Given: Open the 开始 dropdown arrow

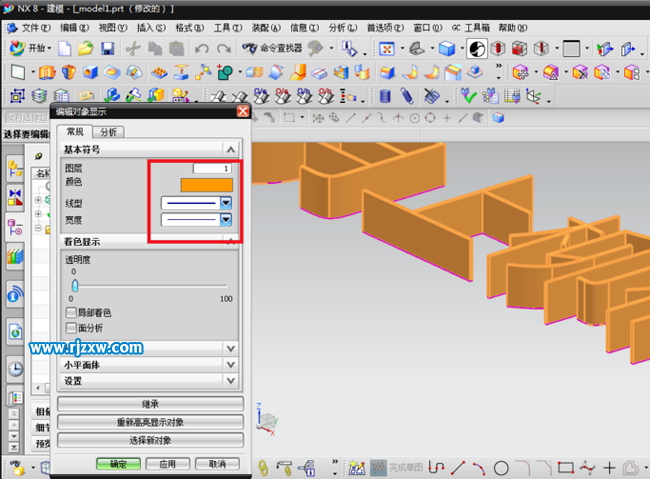Looking at the screenshot, I should 49,49.
